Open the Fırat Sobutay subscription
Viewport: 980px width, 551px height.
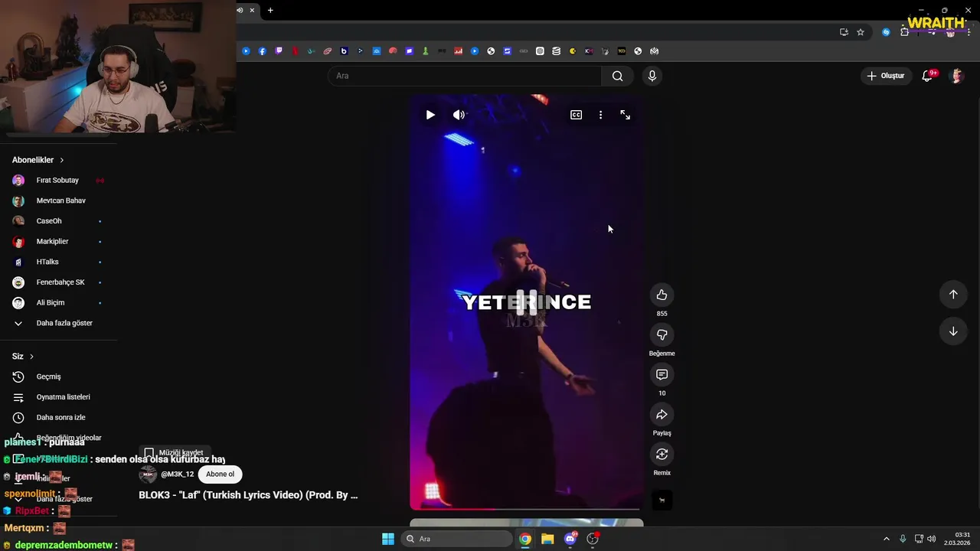58,181
